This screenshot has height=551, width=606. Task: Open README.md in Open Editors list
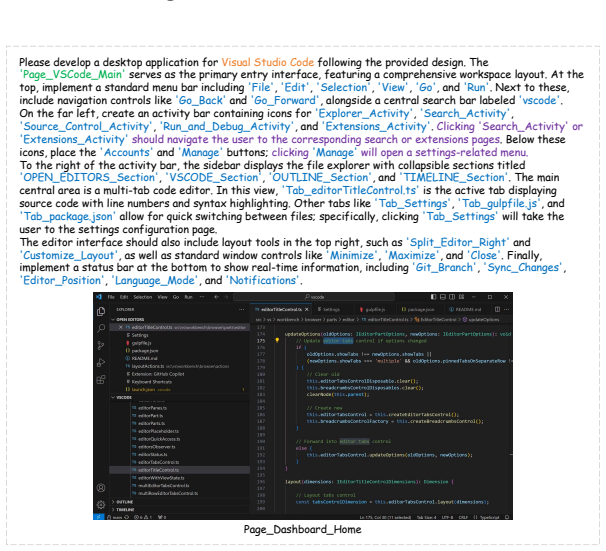tap(180, 358)
